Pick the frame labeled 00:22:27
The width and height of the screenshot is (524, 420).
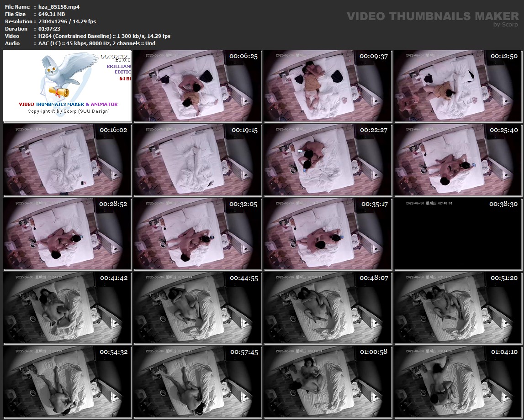pos(328,160)
